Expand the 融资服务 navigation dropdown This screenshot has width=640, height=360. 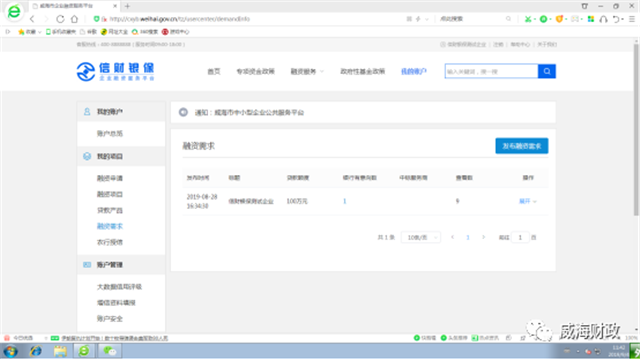click(x=307, y=71)
